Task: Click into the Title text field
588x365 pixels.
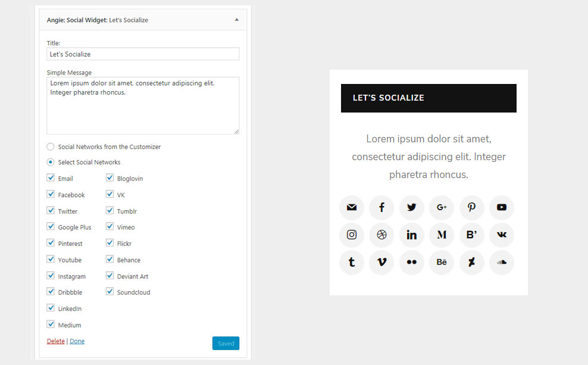Action: pyautogui.click(x=143, y=54)
